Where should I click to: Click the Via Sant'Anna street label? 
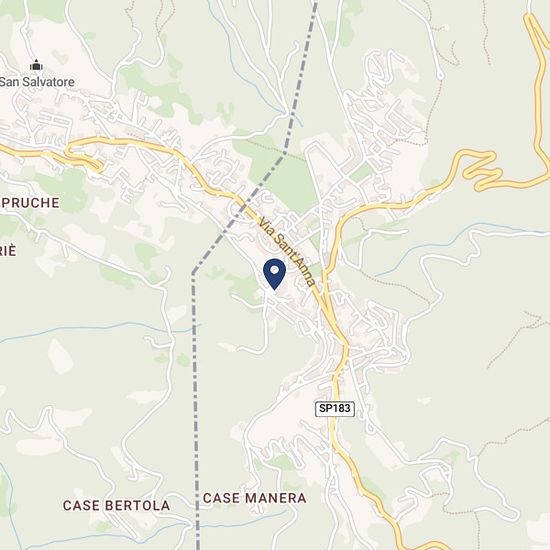287,251
